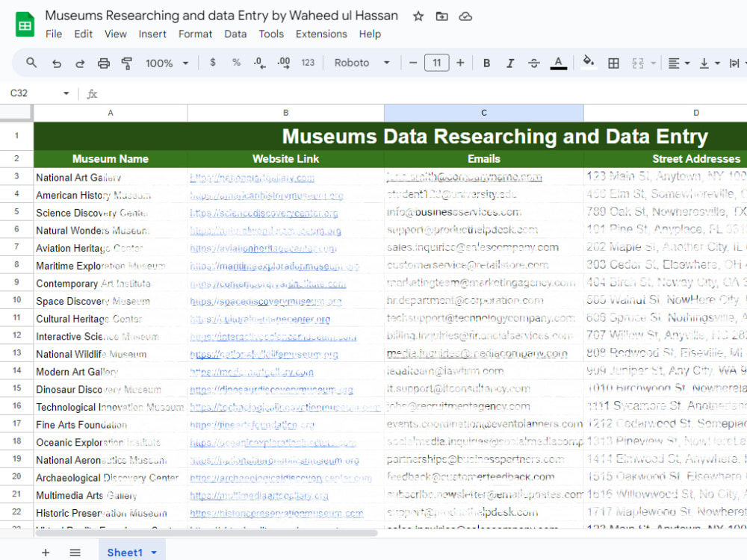Decrease decimal places
The width and height of the screenshot is (747, 560).
(260, 63)
